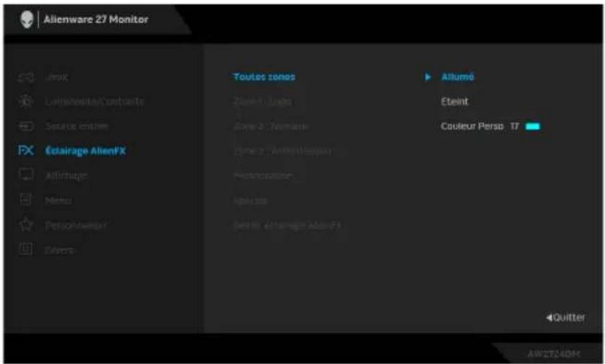Set lighting to Eteint
605x364 pixels.
tap(454, 101)
